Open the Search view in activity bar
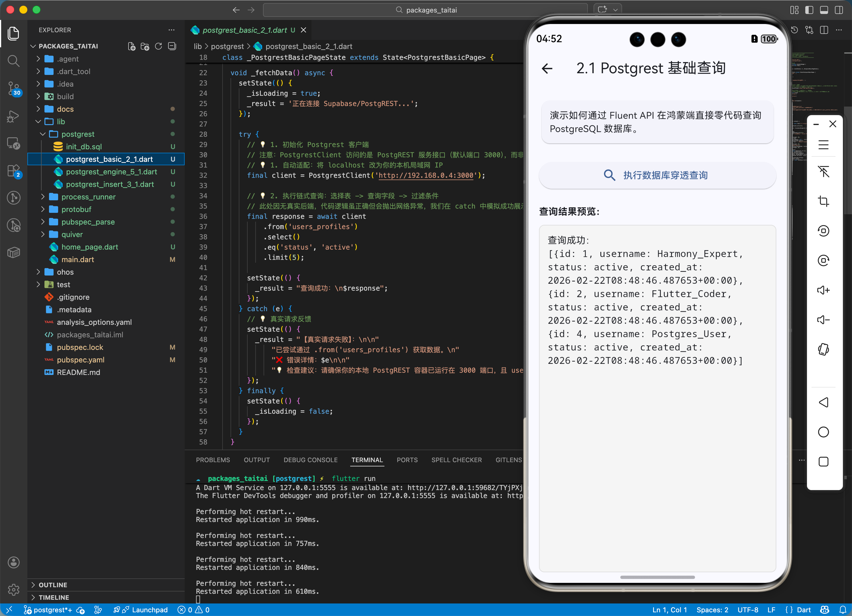The image size is (852, 616). [13, 60]
